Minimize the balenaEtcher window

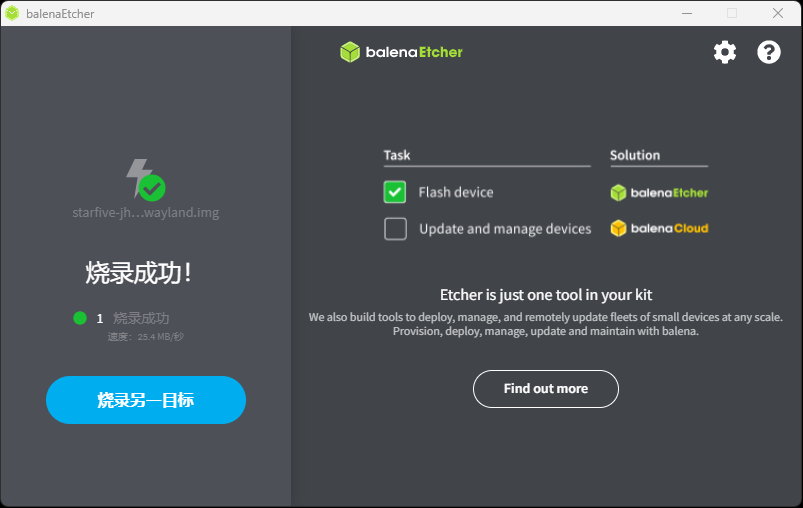click(687, 13)
